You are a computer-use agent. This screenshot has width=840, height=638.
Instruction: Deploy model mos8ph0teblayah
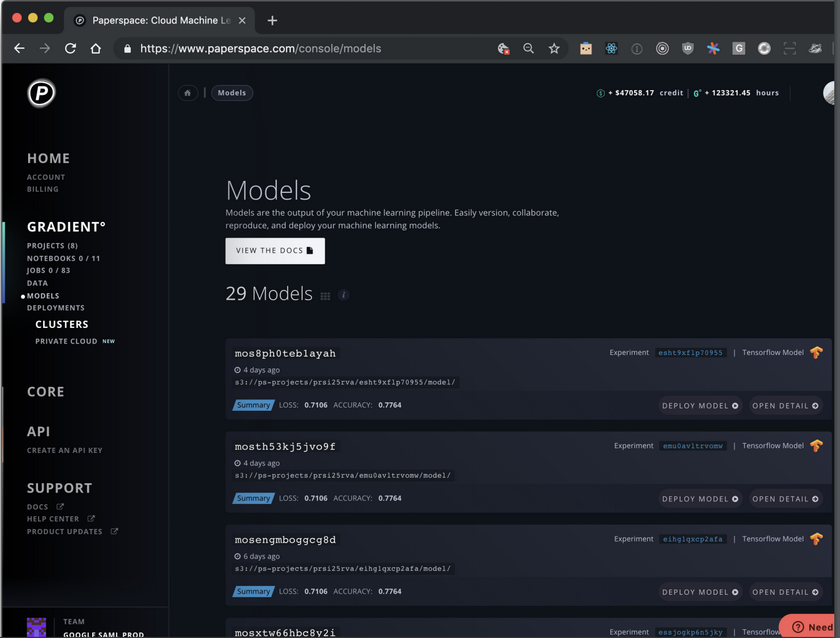[700, 406]
